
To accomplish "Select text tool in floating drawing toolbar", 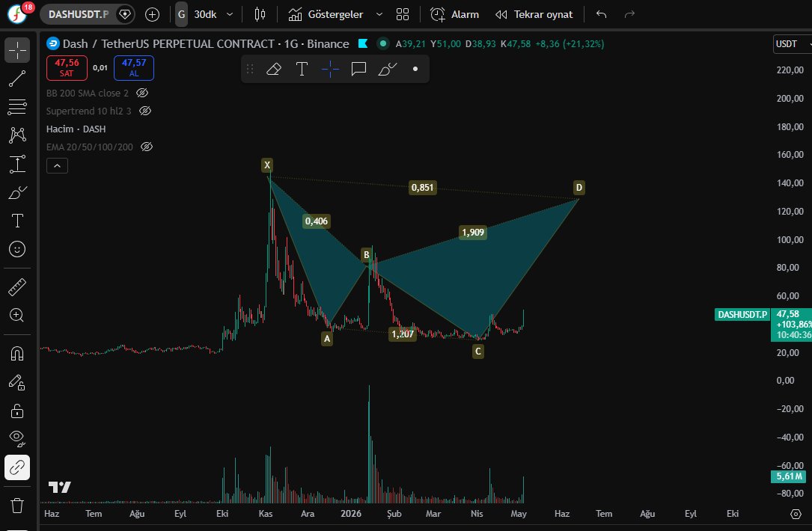I will point(302,69).
